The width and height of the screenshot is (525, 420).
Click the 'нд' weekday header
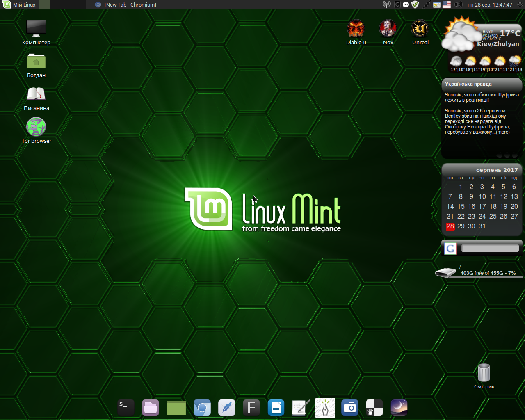[x=514, y=178]
